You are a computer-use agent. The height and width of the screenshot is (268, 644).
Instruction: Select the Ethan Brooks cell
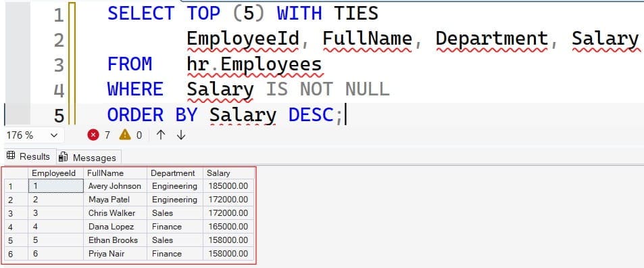point(115,240)
